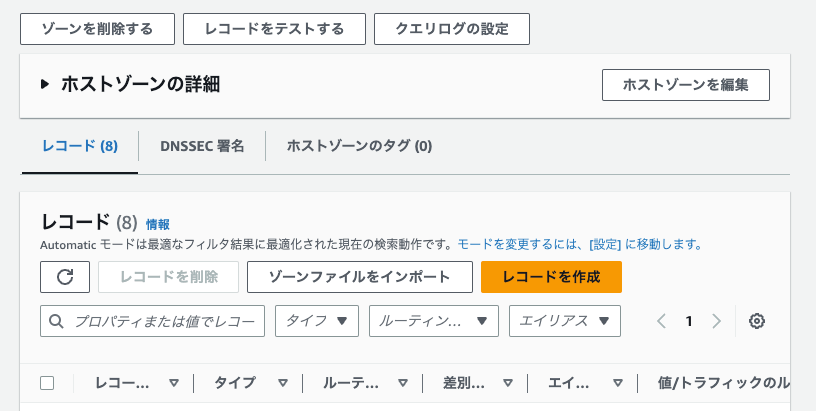Open the エイリアス filter dropdown
Viewport: 816px width, 411px height.
[x=565, y=321]
